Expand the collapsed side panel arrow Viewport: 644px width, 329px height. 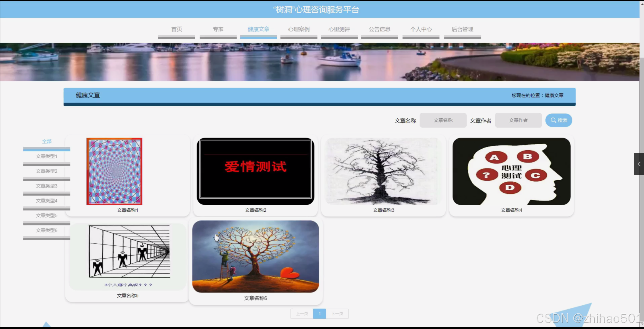point(639,164)
